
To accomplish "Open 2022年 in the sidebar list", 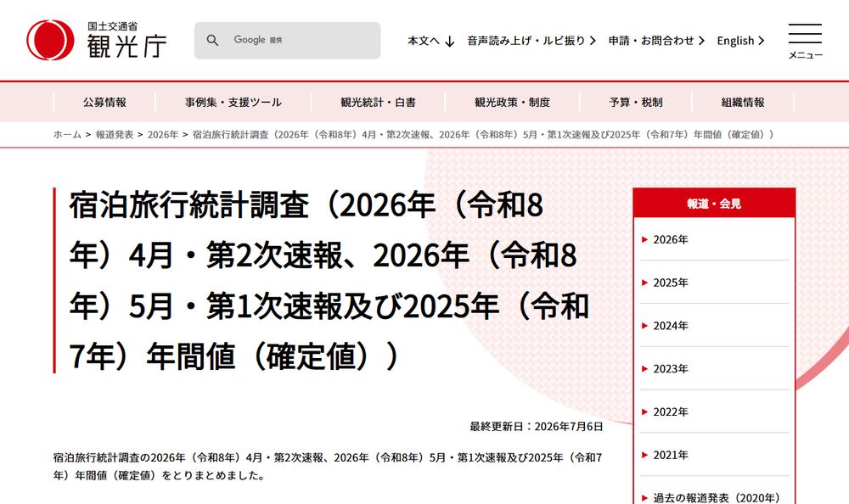I will pos(671,412).
